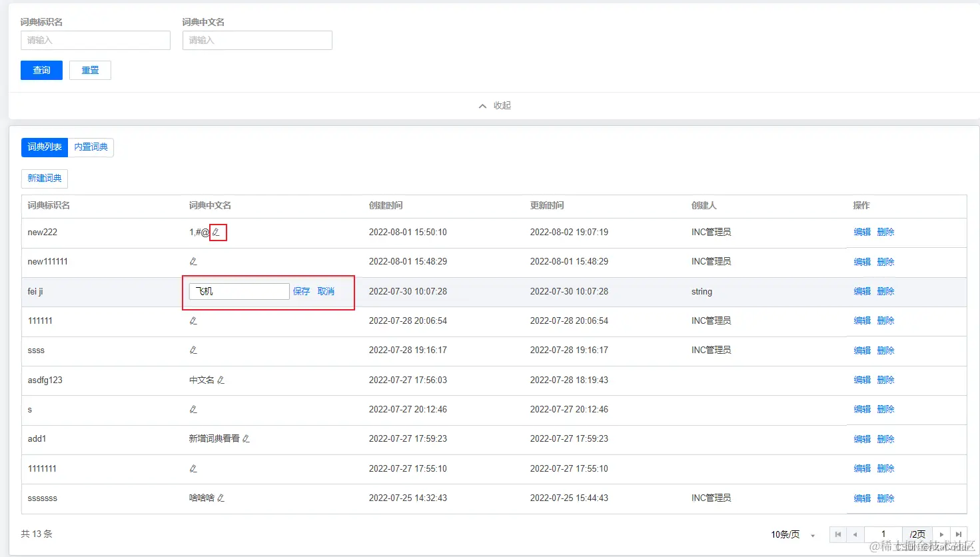Screen dimensions: 980x557
Task: Click 编辑 for the s row
Action: point(862,410)
